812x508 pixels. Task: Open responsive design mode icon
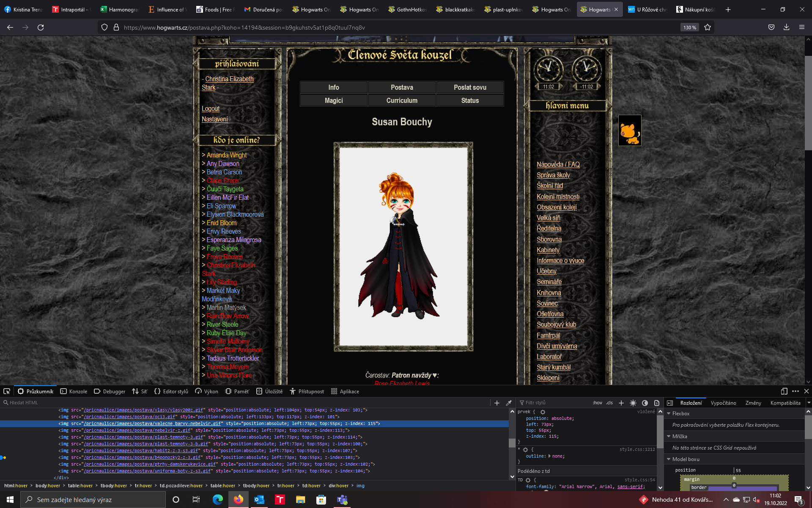pos(784,391)
